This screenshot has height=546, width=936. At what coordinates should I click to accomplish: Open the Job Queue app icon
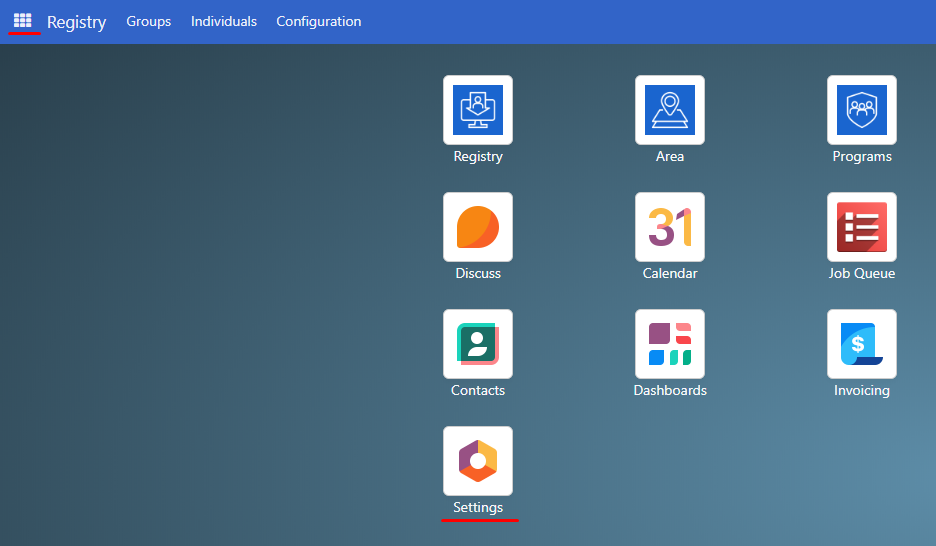pyautogui.click(x=861, y=227)
